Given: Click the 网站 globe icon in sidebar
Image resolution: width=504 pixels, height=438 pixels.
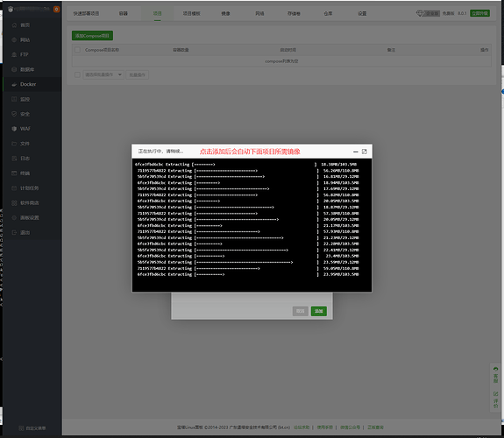Looking at the screenshot, I should [14, 39].
